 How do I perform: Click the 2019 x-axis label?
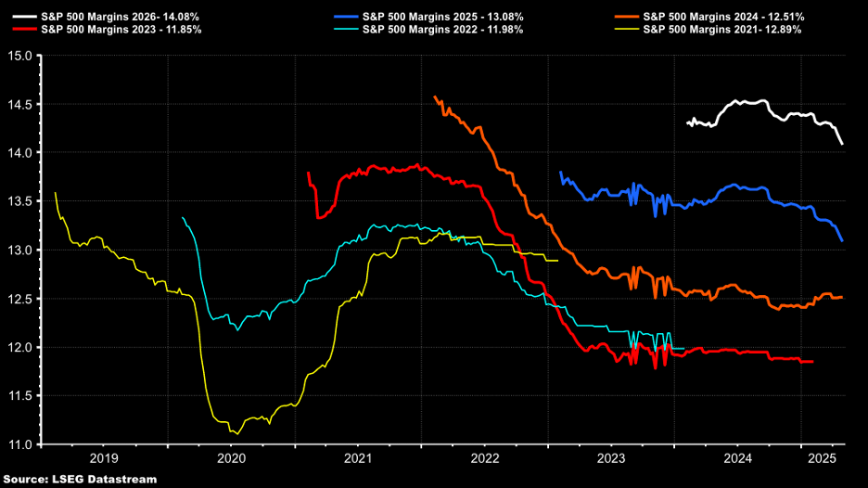click(x=104, y=458)
